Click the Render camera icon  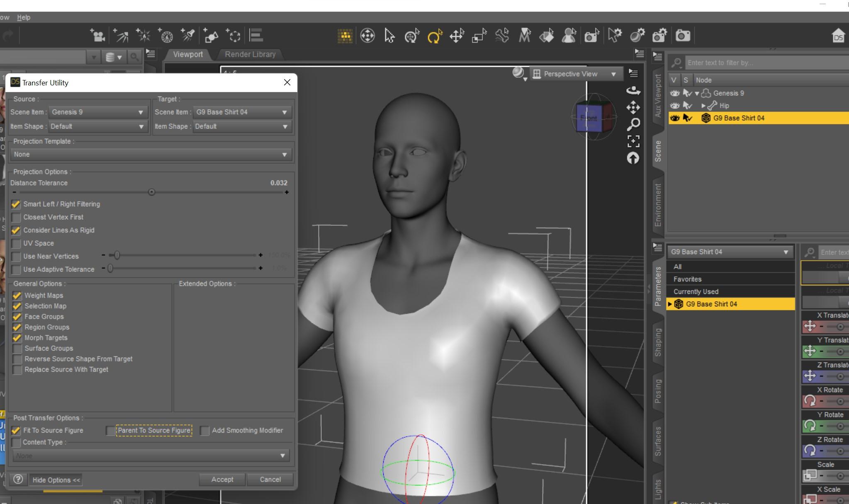(x=683, y=36)
